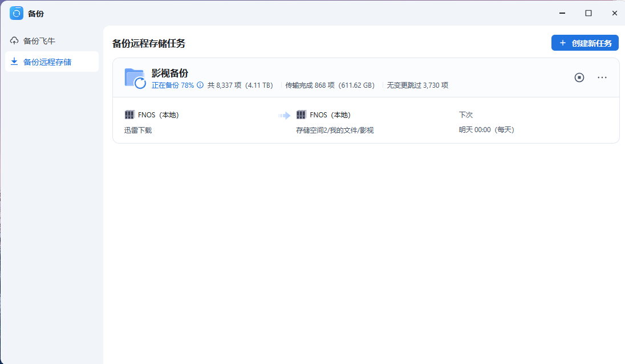Minimize the Backup window
The width and height of the screenshot is (625, 364).
[x=562, y=13]
